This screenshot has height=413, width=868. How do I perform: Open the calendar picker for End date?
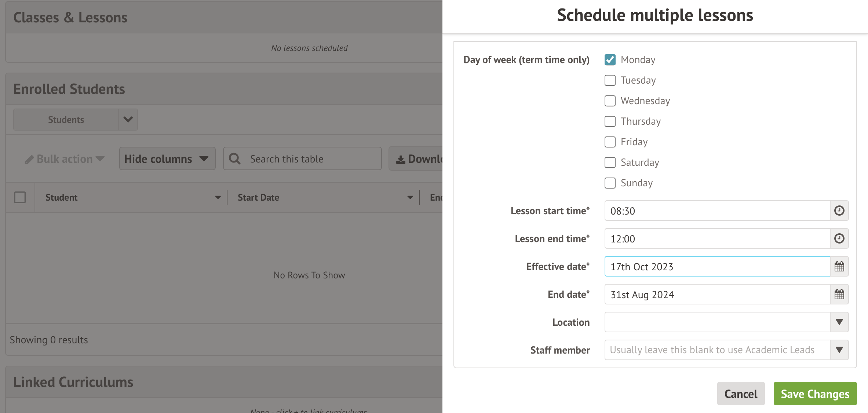(x=839, y=294)
